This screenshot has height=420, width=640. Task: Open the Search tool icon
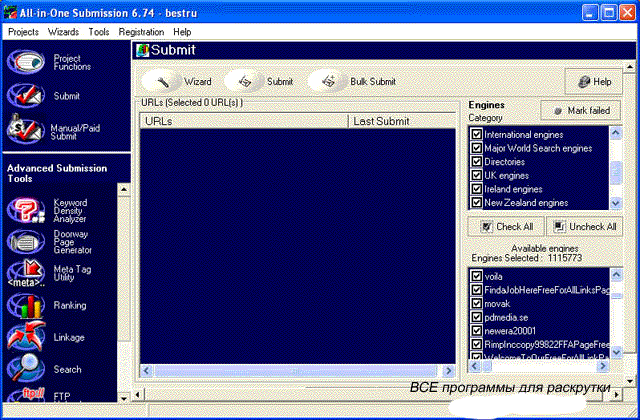26,368
